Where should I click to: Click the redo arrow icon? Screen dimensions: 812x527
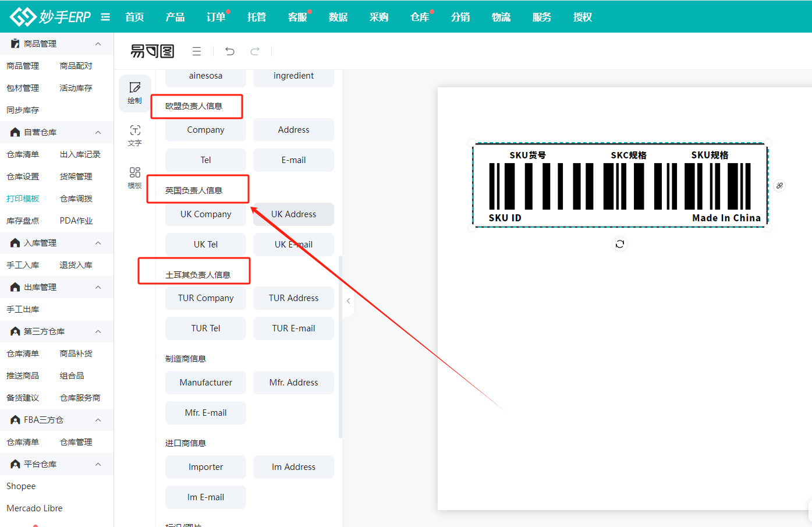pos(255,51)
